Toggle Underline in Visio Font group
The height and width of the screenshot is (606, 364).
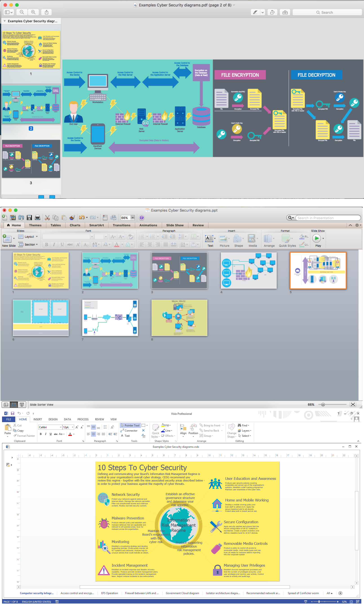(x=51, y=434)
